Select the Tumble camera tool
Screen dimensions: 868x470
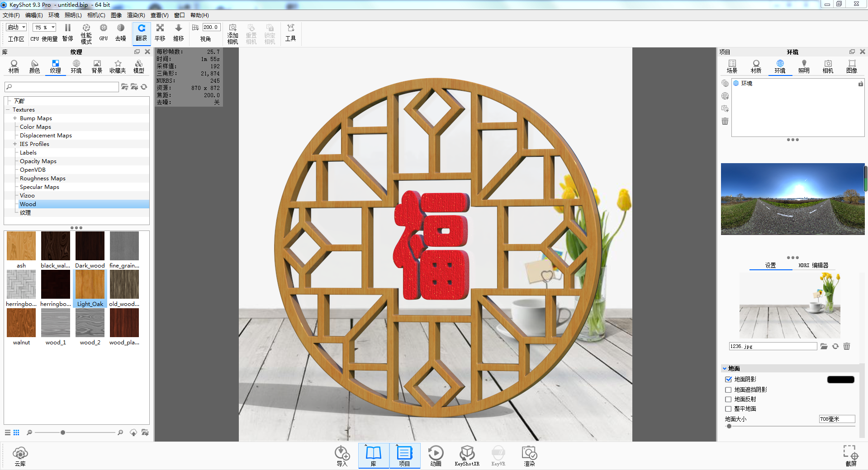pyautogui.click(x=142, y=33)
